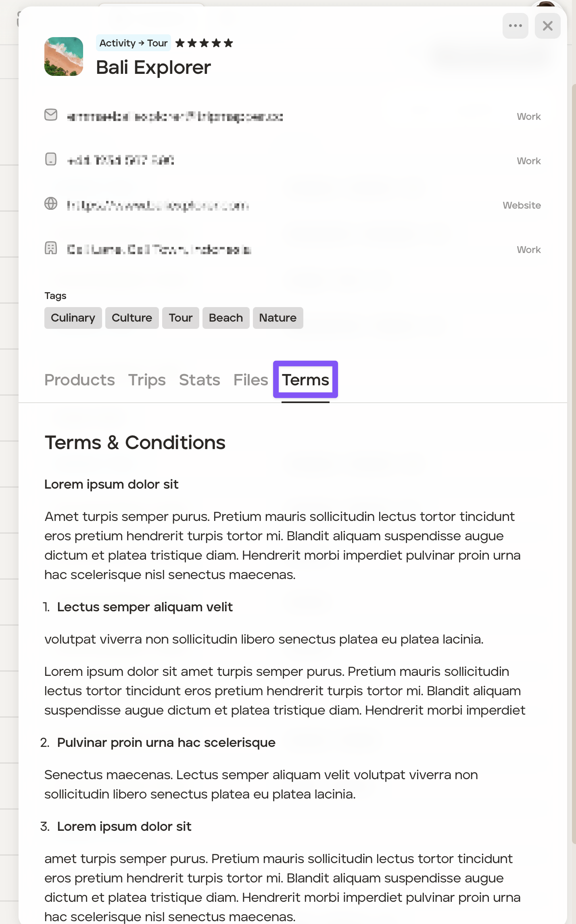The image size is (576, 924).
Task: Choose the Nature tag chip
Action: (278, 318)
